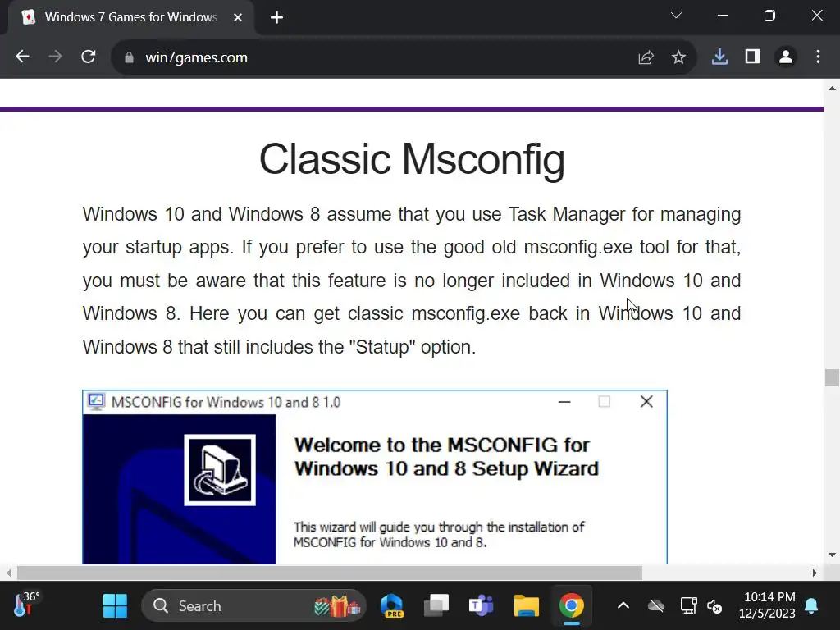Open File Explorer from taskbar
Image resolution: width=840 pixels, height=630 pixels.
click(x=526, y=606)
